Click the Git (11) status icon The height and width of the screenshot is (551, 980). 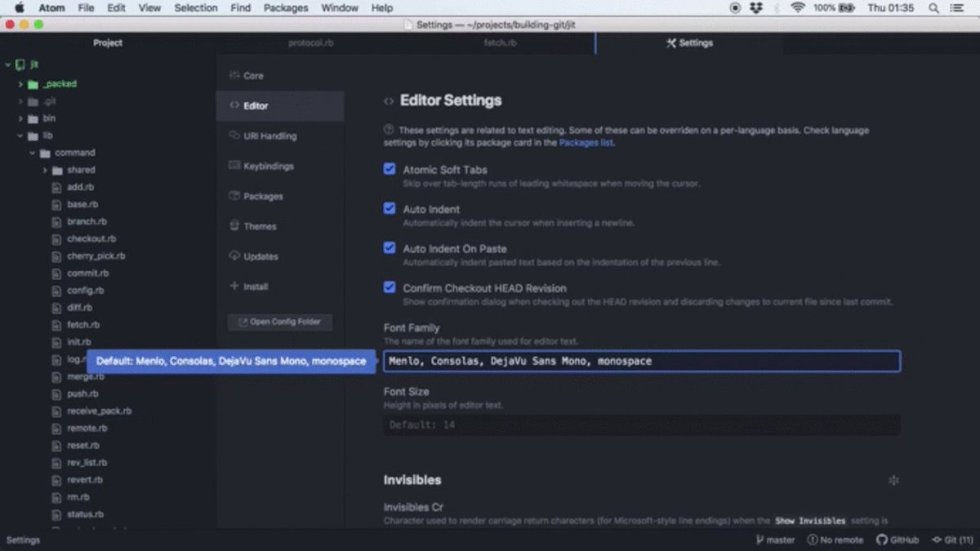(x=937, y=540)
